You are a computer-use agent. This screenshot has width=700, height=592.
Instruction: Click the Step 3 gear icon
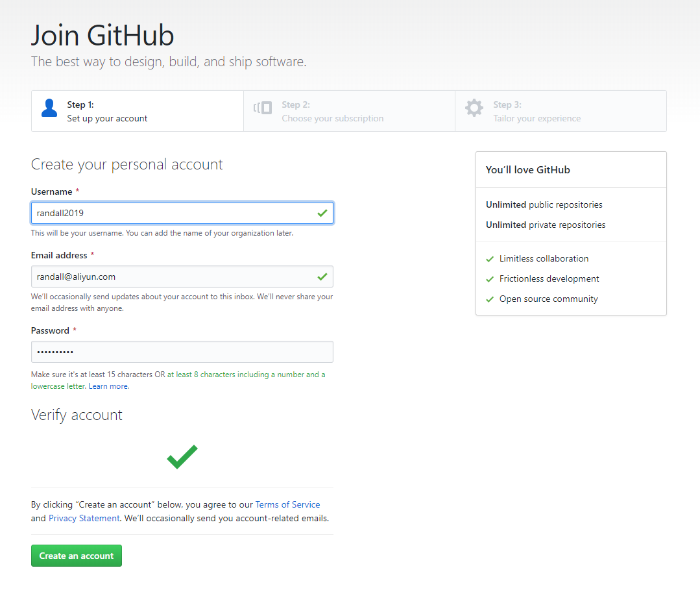click(x=474, y=108)
